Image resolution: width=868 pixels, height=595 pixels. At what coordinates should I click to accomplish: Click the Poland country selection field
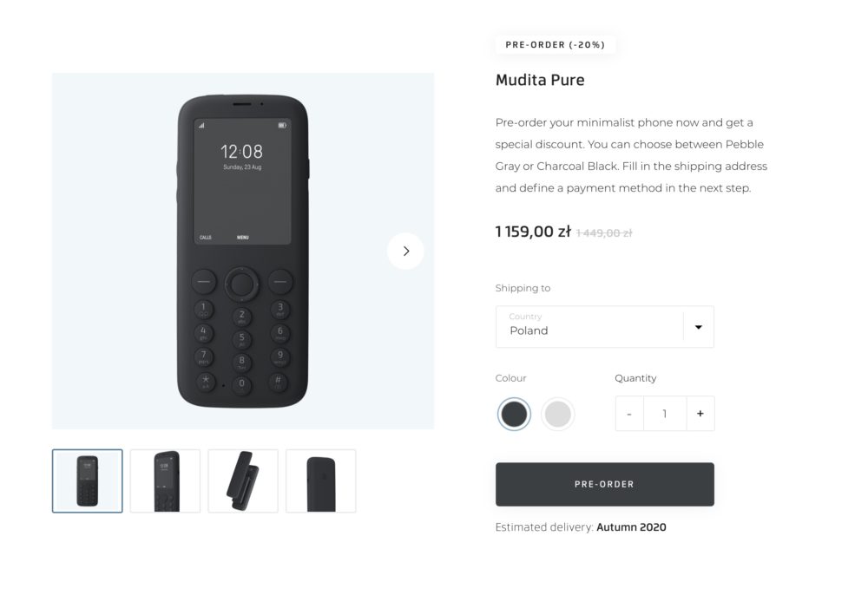604,327
